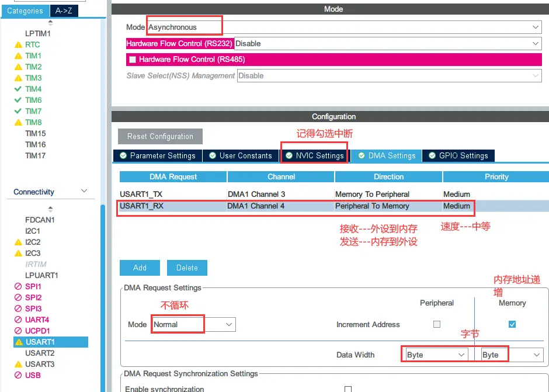Click the Add DMA request button
Screen dimensions: 549x392
[x=140, y=268]
